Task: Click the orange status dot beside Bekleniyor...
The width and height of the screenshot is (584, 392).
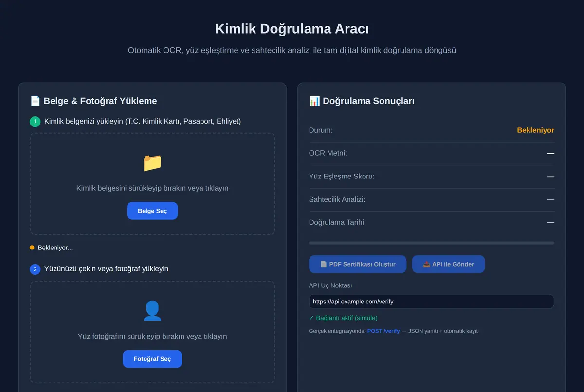Action: (x=32, y=248)
